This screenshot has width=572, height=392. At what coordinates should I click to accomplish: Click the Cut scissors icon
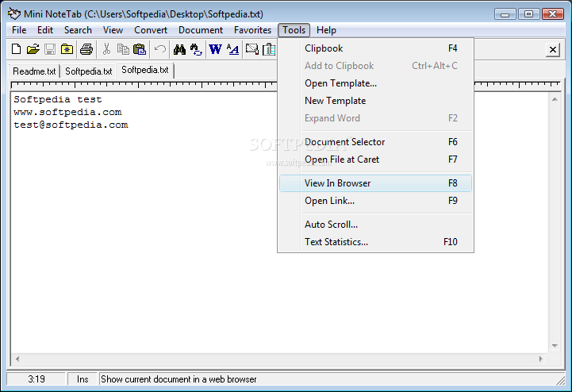(106, 49)
